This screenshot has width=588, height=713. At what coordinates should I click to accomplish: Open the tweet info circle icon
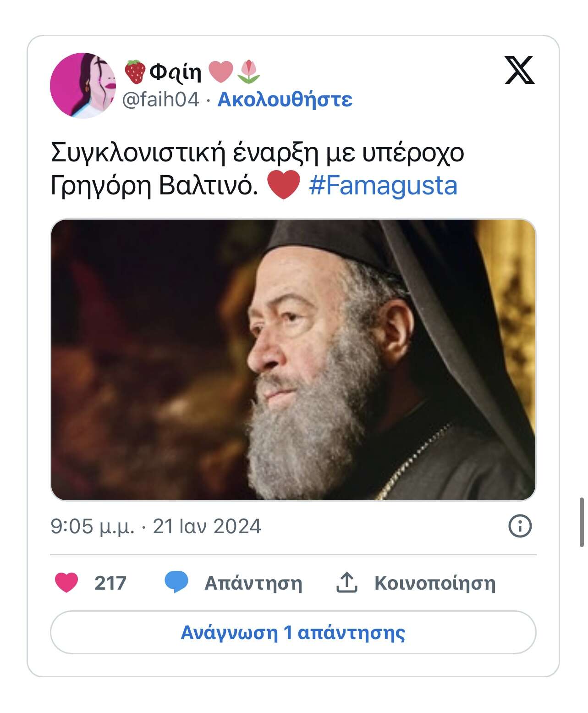(520, 525)
